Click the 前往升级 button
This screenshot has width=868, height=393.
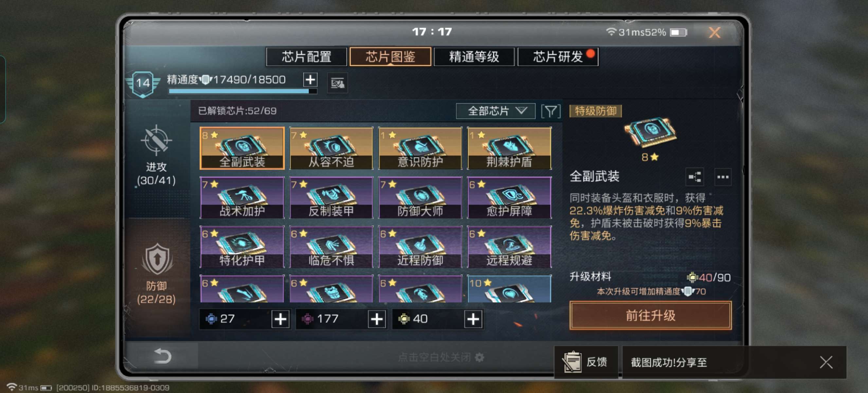pyautogui.click(x=650, y=315)
